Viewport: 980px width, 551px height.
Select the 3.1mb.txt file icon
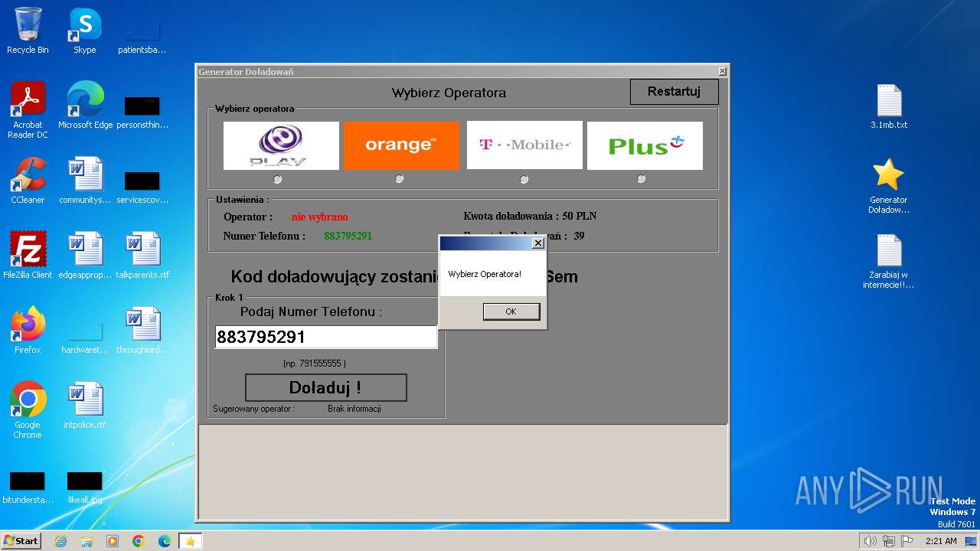click(889, 106)
